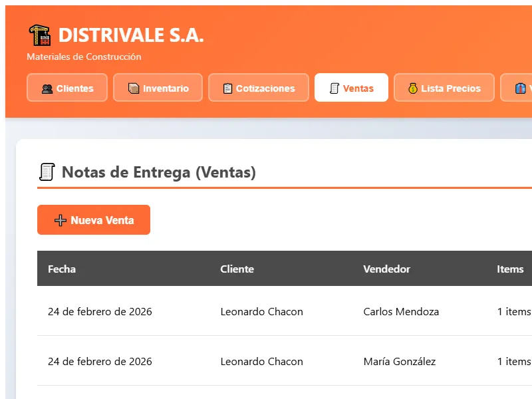Switch to the Cotizaciones tab
This screenshot has width=532, height=399.
point(258,87)
